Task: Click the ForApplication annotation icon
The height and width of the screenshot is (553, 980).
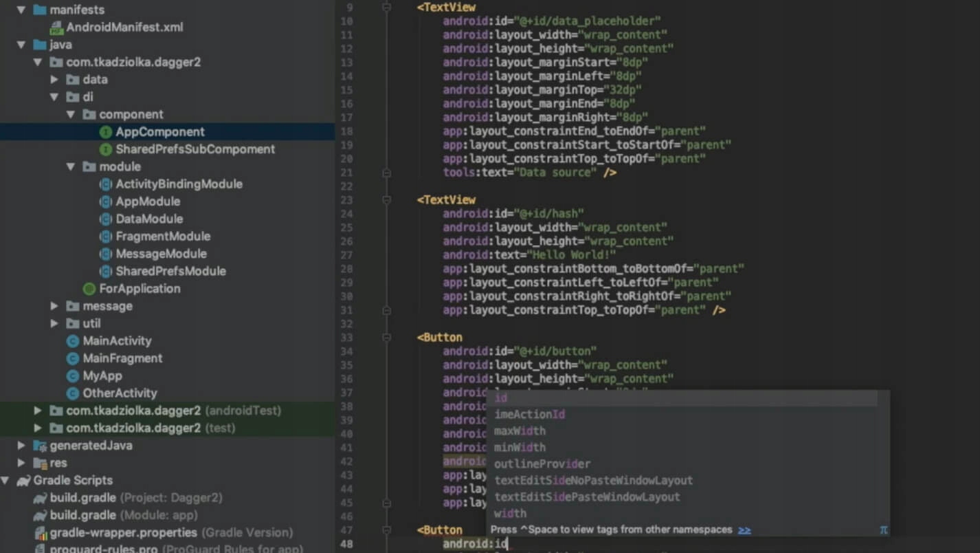Action: click(89, 289)
